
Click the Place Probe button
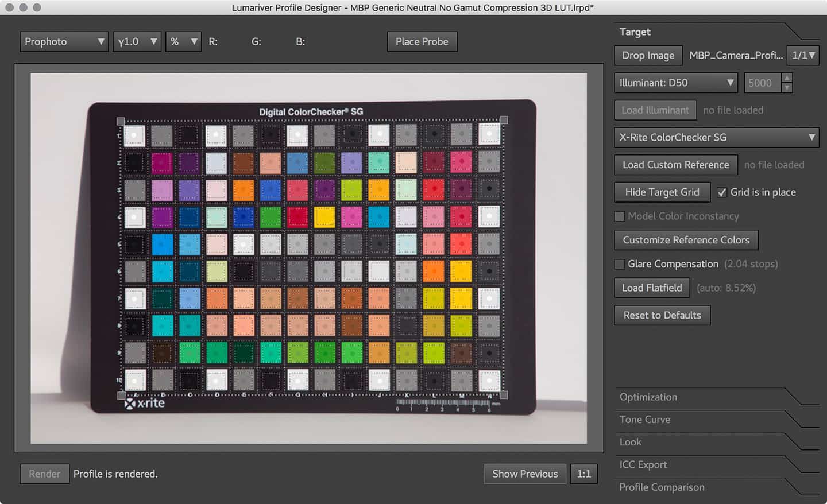coord(422,42)
